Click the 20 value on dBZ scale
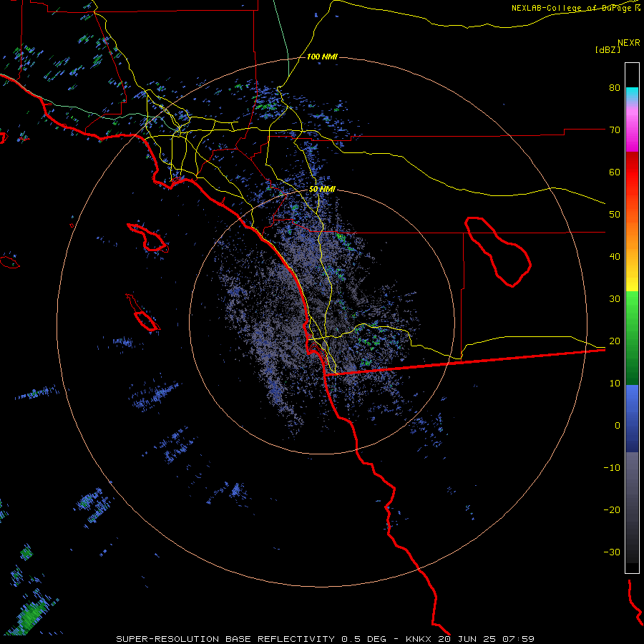Viewport: 644px width, 644px height. tap(615, 341)
